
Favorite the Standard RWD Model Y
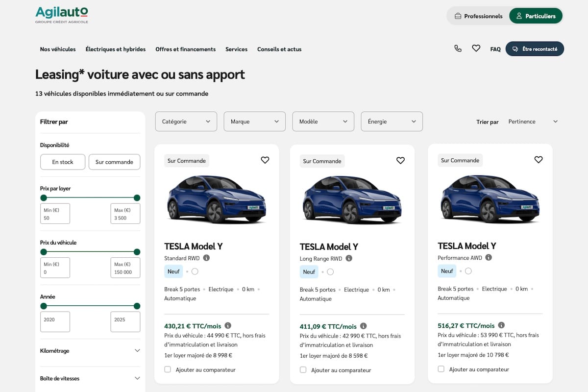click(265, 160)
